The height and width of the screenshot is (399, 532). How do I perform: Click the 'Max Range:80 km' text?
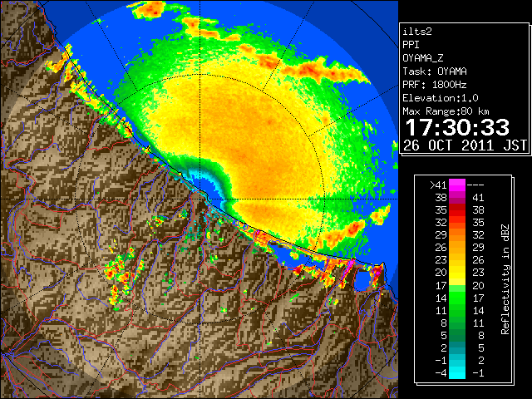click(x=446, y=111)
